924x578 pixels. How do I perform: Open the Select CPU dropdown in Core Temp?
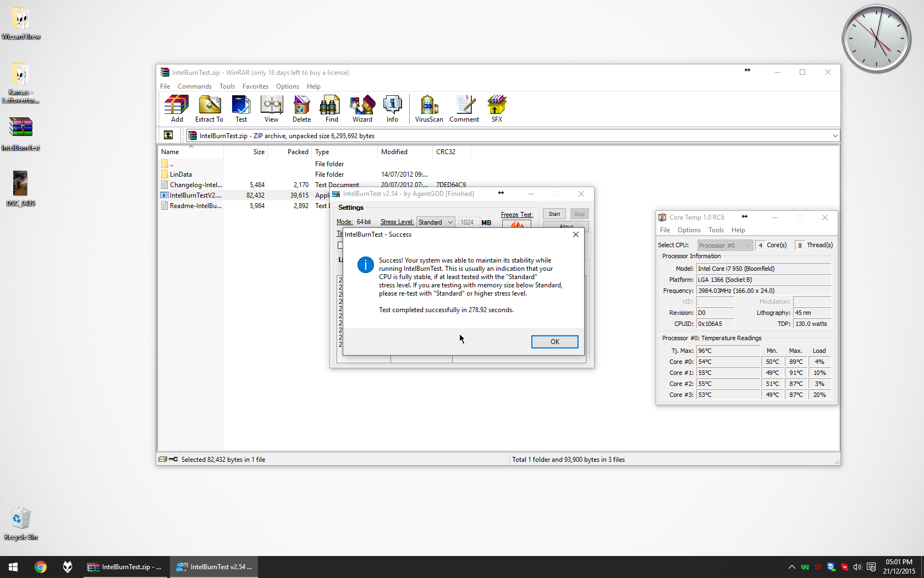[725, 246]
